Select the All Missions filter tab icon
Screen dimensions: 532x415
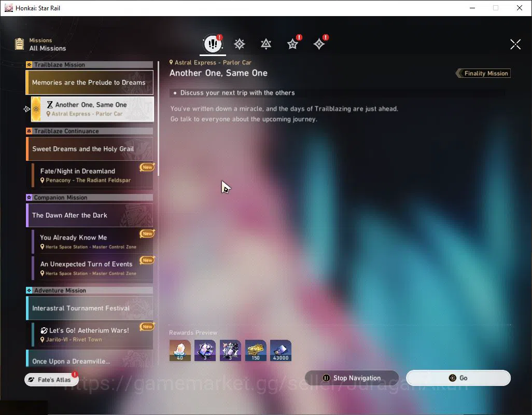[213, 44]
